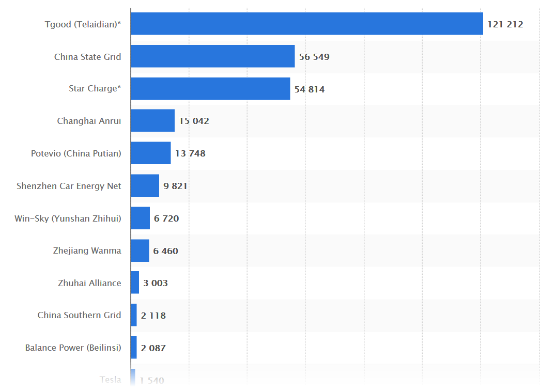This screenshot has width=540, height=392.
Task: Click the Balance Power (Beilinsi) axis label
Action: coord(73,348)
